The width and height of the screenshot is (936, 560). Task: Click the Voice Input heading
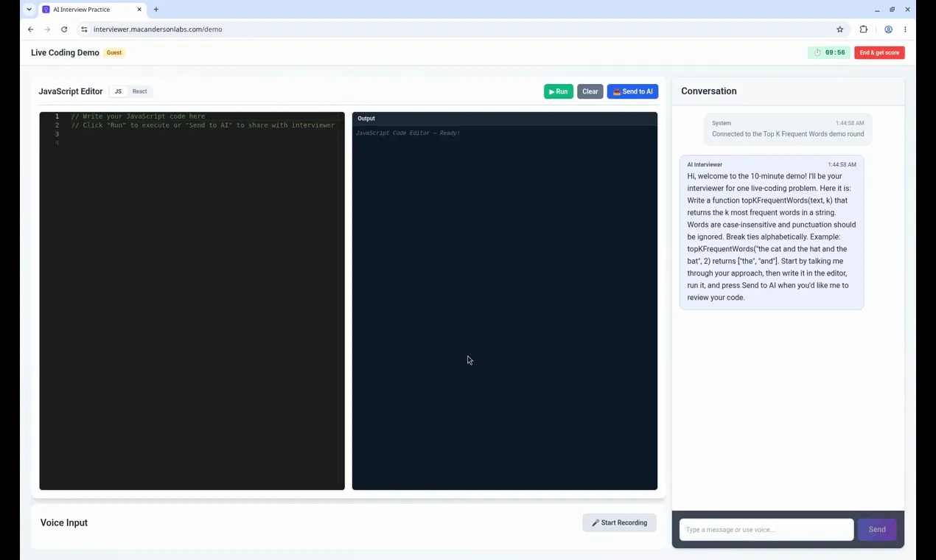coord(64,522)
